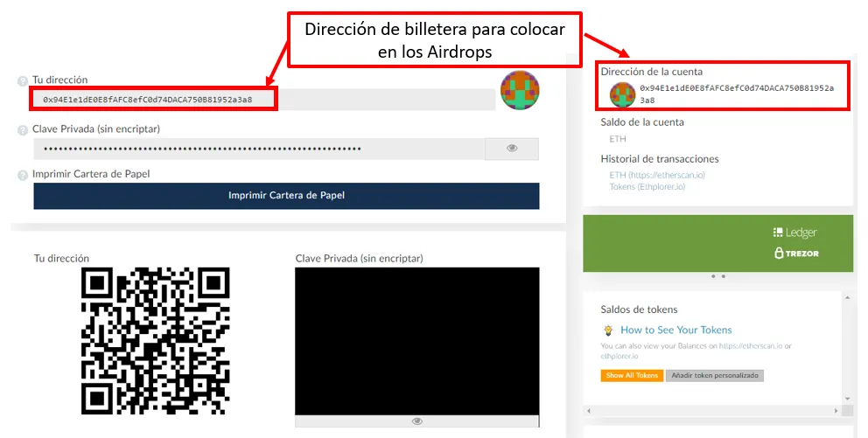Click the account address text 0x94E1e1dE0E8fAFC8...

pyautogui.click(x=737, y=94)
